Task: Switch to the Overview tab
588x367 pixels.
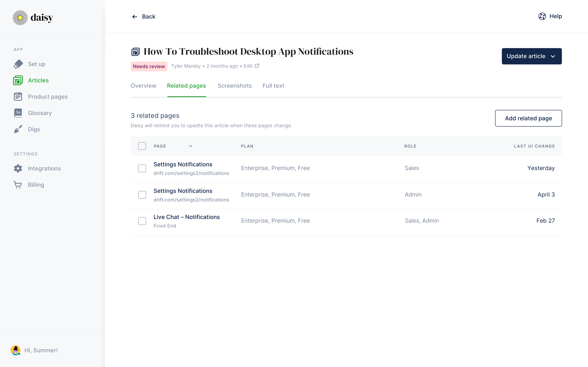Action: (144, 85)
